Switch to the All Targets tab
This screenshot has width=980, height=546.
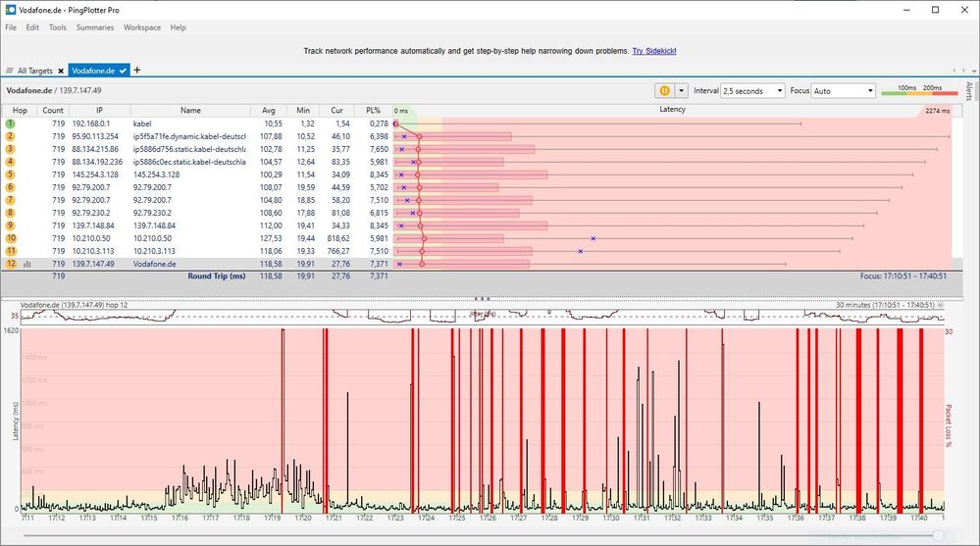(x=35, y=71)
